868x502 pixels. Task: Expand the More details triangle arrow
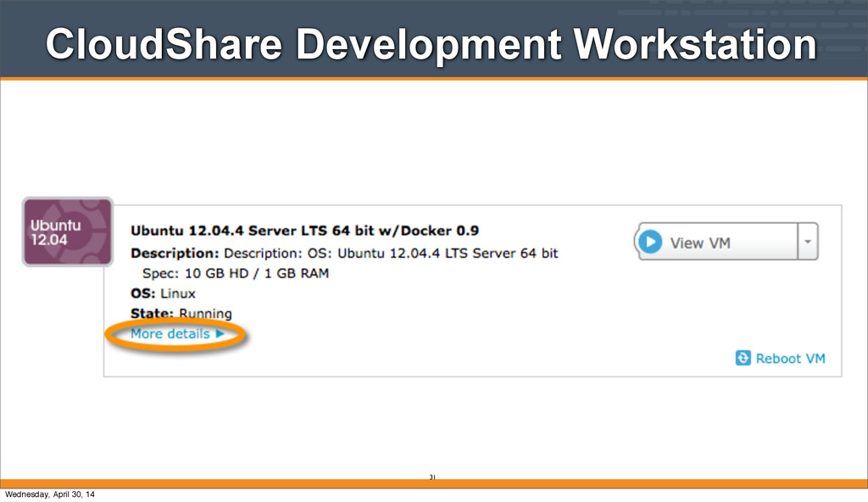pyautogui.click(x=220, y=333)
